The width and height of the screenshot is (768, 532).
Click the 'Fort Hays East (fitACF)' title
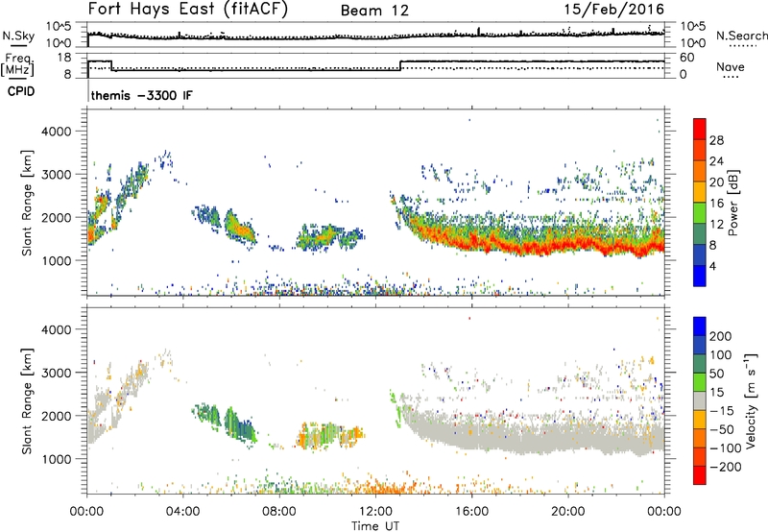187,10
